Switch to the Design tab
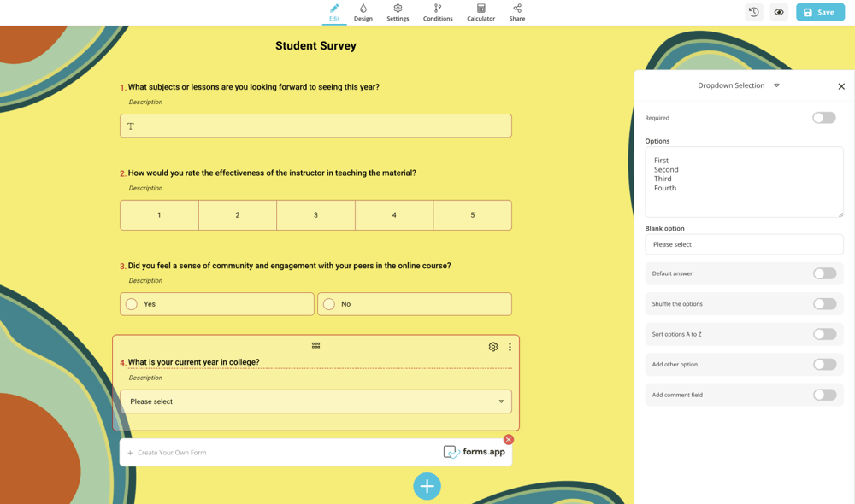Image resolution: width=855 pixels, height=504 pixels. (x=363, y=12)
